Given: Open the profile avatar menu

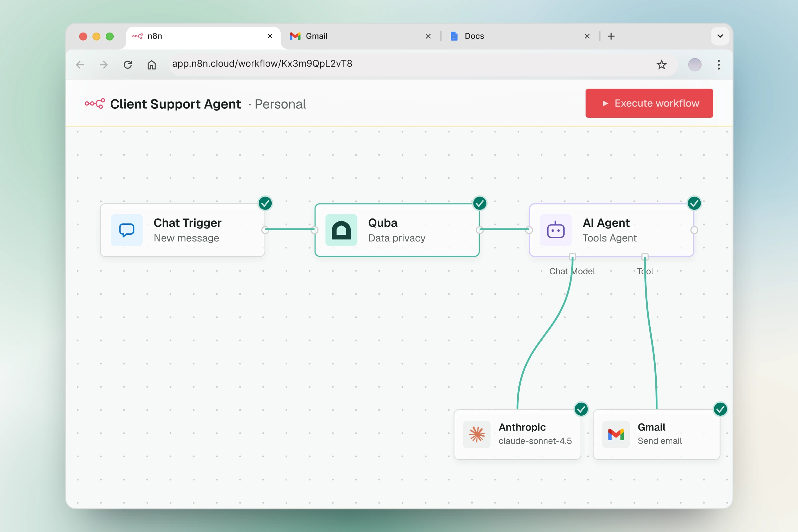Looking at the screenshot, I should point(695,65).
